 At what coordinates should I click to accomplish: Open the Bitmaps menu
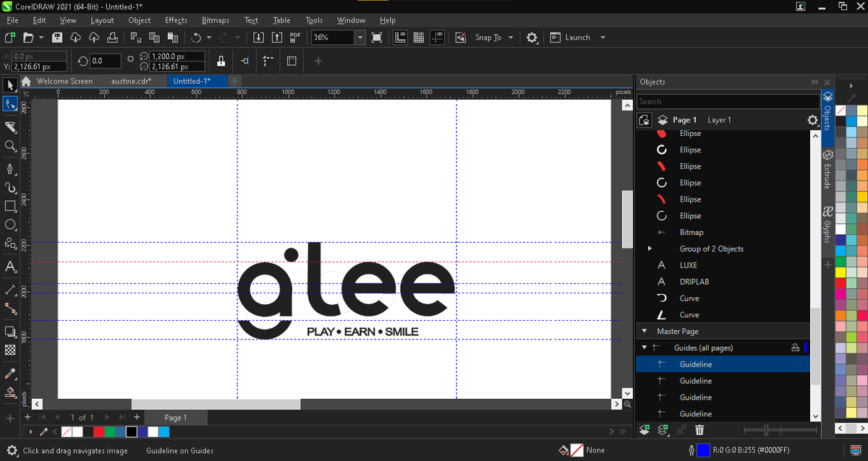[216, 20]
